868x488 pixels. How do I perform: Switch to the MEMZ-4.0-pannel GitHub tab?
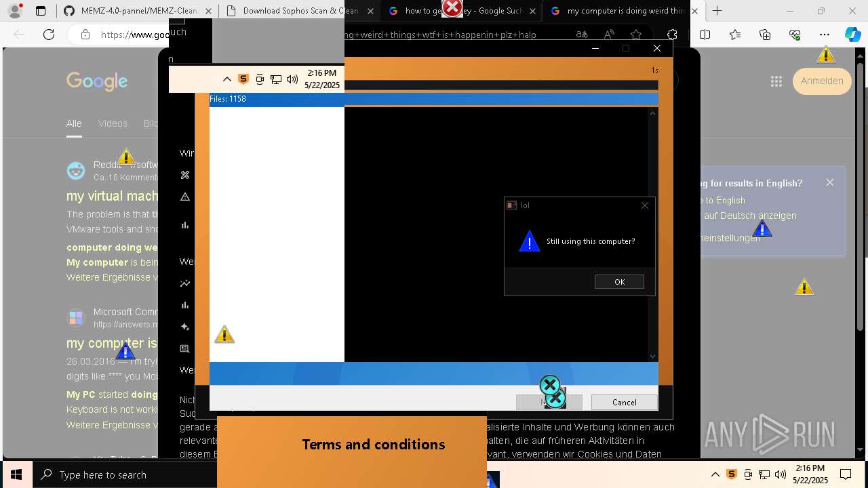point(139,11)
